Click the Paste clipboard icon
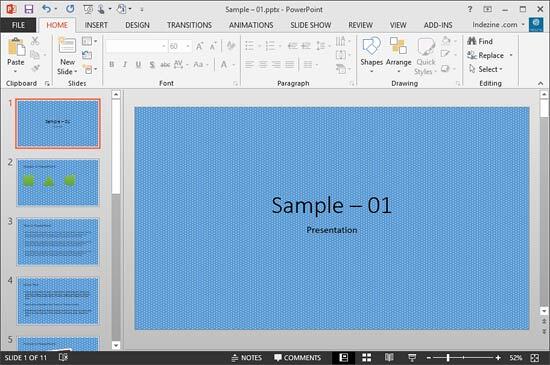This screenshot has height=365, width=550. click(16, 47)
